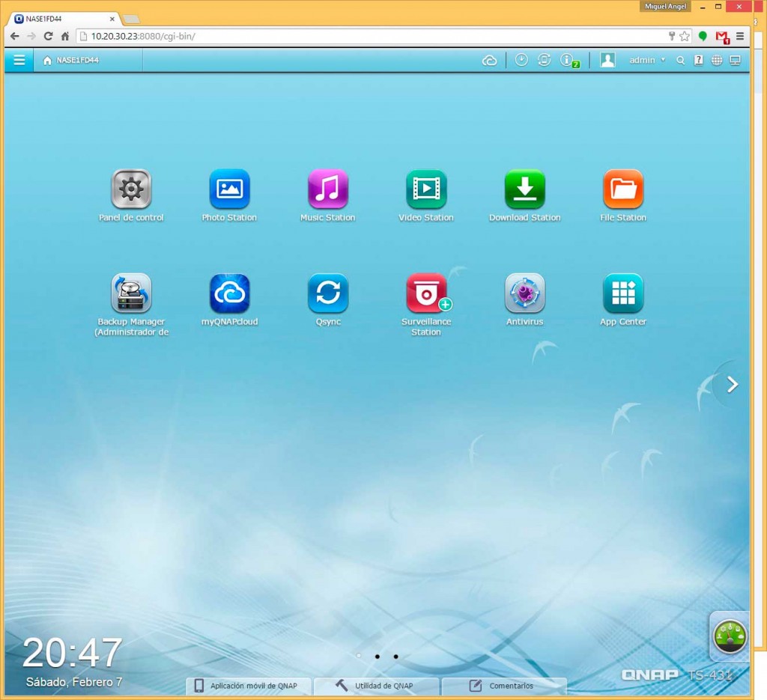Screen dimensions: 767x700
Task: Open the main hamburger menu
Action: tap(19, 60)
